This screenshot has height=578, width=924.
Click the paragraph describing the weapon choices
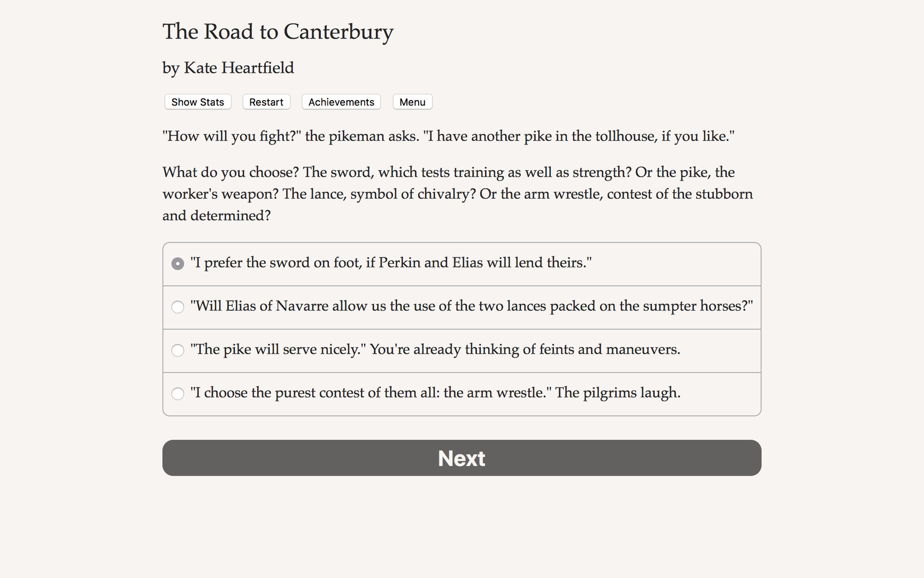[x=457, y=194]
